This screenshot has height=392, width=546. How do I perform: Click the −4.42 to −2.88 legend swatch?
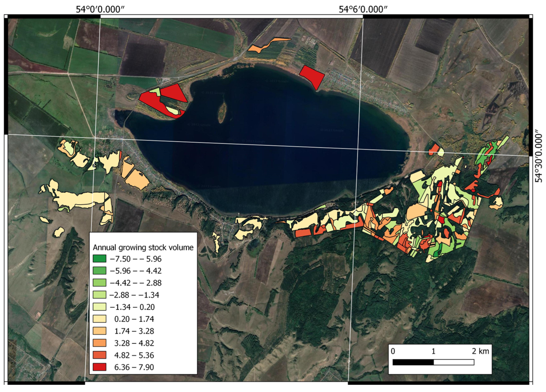tap(99, 283)
